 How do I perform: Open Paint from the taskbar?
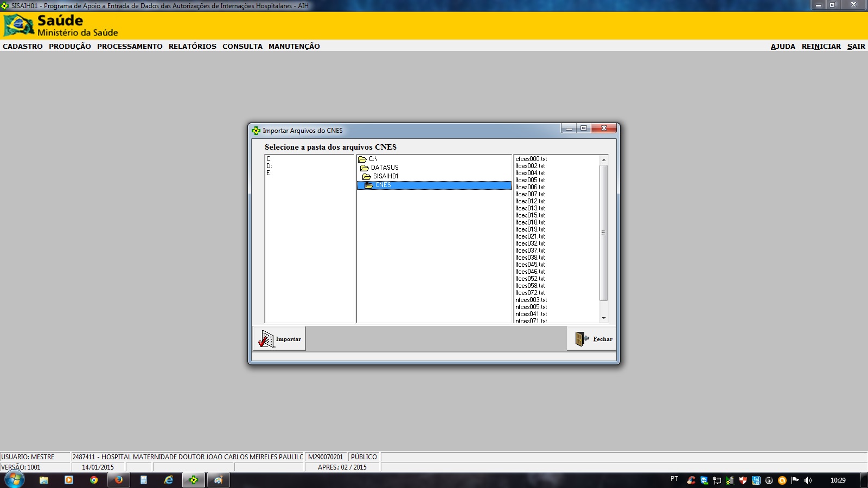click(218, 480)
